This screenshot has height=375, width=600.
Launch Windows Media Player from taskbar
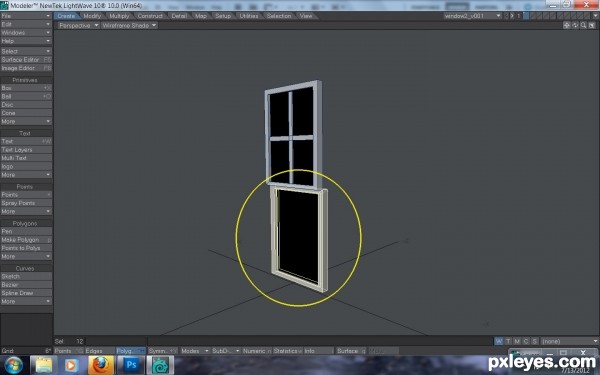coord(72,365)
